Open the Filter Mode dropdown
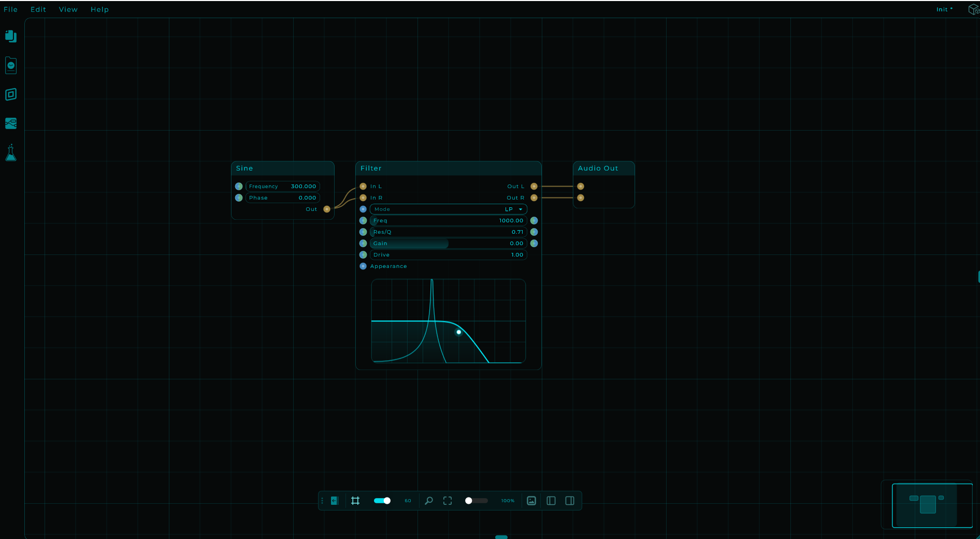 pos(449,209)
